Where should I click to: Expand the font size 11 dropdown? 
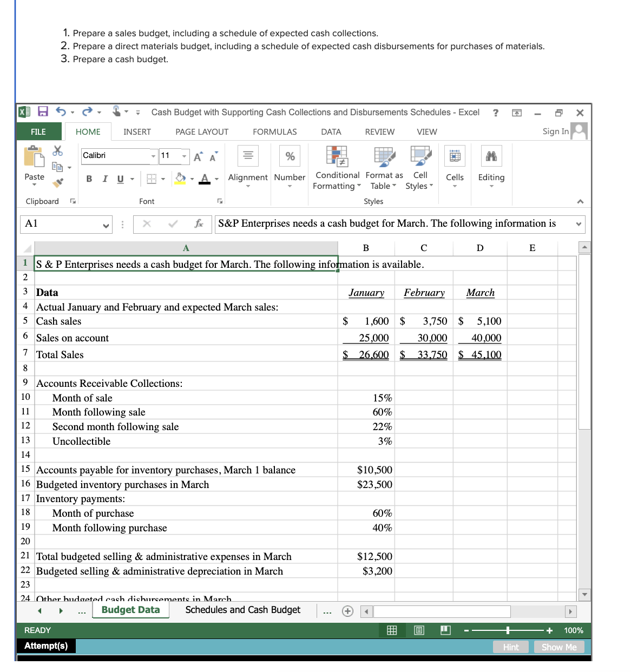point(184,156)
